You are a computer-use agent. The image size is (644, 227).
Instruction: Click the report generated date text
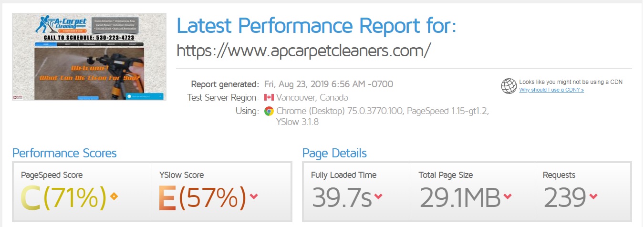pyautogui.click(x=329, y=84)
